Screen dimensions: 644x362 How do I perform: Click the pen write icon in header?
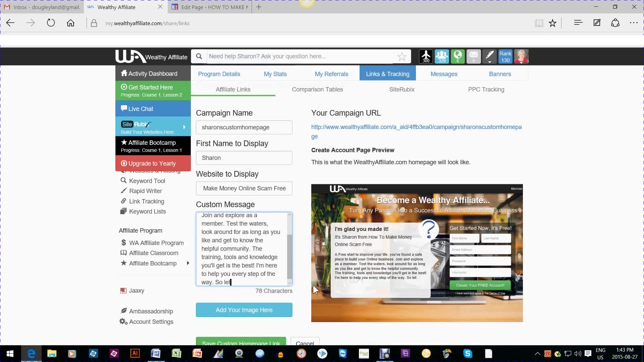pyautogui.click(x=489, y=56)
